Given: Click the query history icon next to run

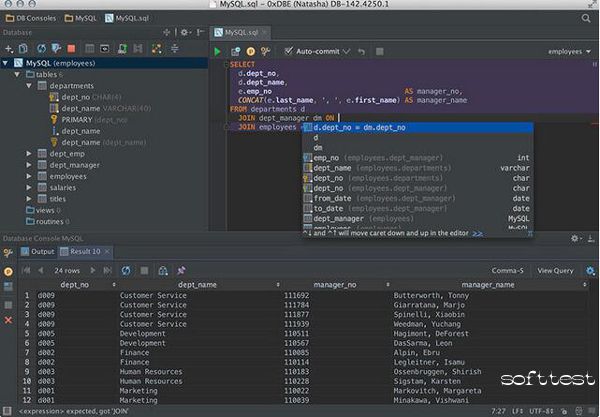Looking at the screenshot, I should pos(235,51).
